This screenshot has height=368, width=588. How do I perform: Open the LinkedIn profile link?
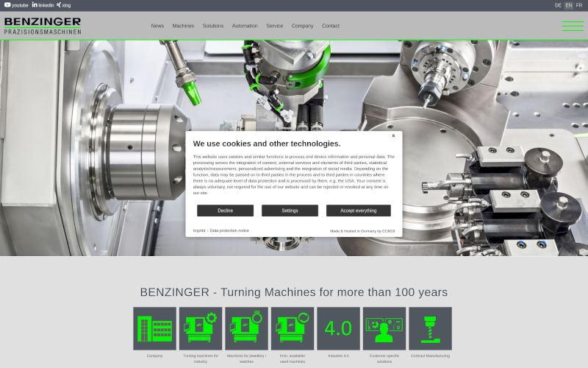tap(43, 5)
